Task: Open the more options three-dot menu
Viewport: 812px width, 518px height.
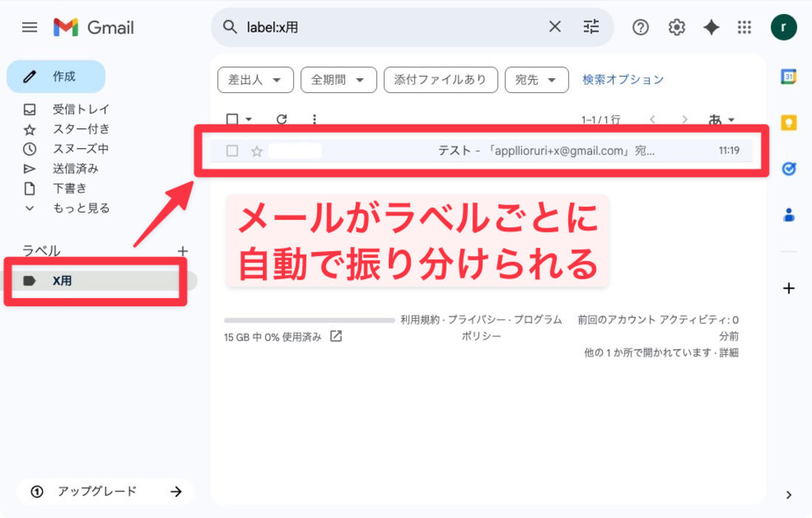Action: [314, 119]
